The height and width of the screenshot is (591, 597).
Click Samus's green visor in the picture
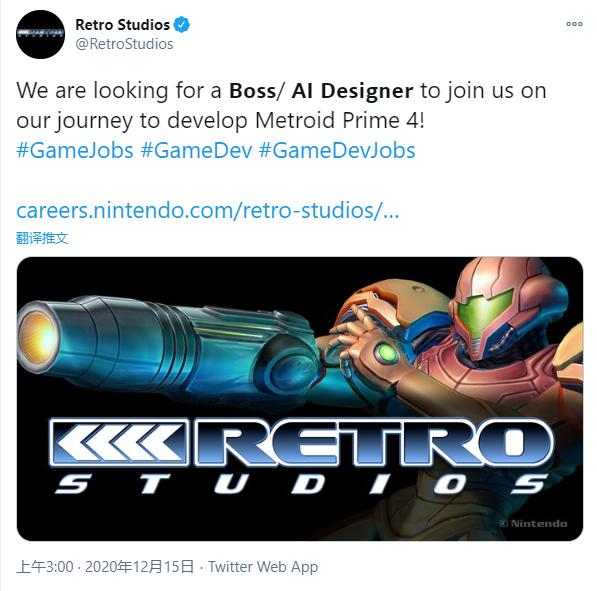[484, 310]
